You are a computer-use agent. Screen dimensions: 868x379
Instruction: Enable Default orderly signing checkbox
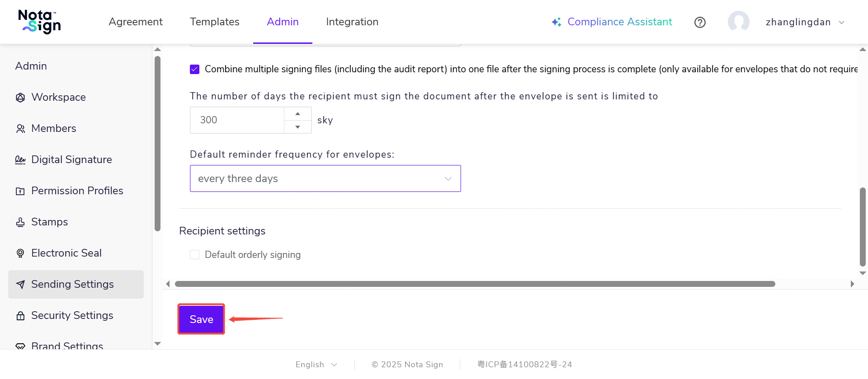(195, 255)
